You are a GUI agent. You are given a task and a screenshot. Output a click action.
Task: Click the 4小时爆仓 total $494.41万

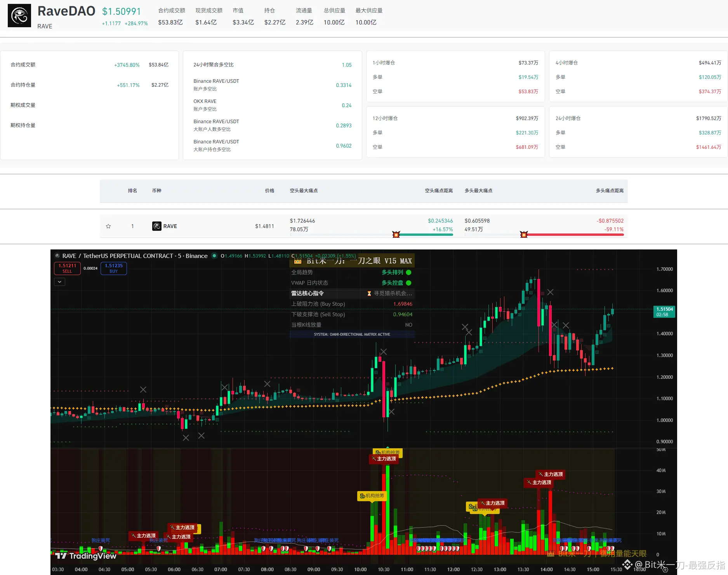[710, 63]
